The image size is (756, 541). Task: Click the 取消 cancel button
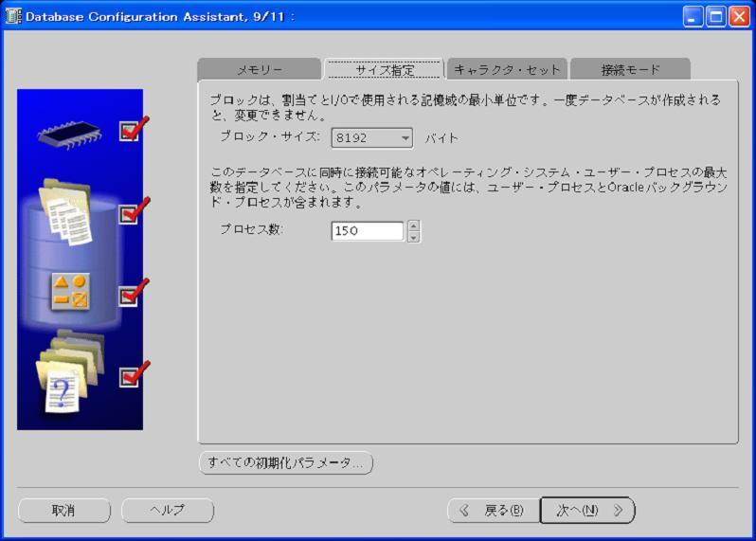[64, 510]
